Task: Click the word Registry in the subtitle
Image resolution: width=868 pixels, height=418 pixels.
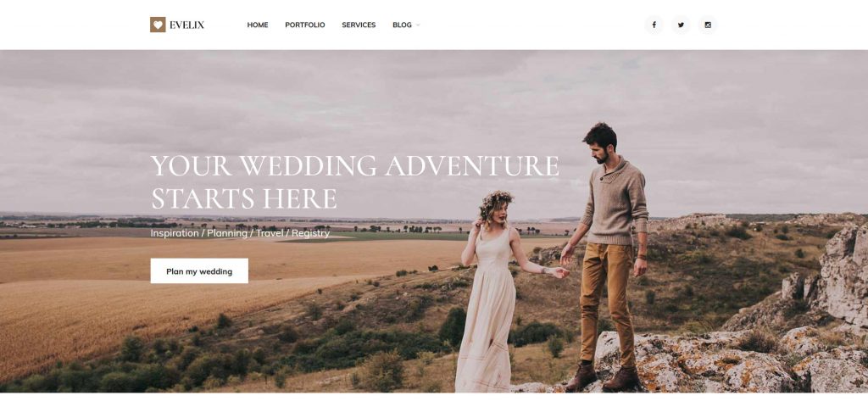Action: 310,233
